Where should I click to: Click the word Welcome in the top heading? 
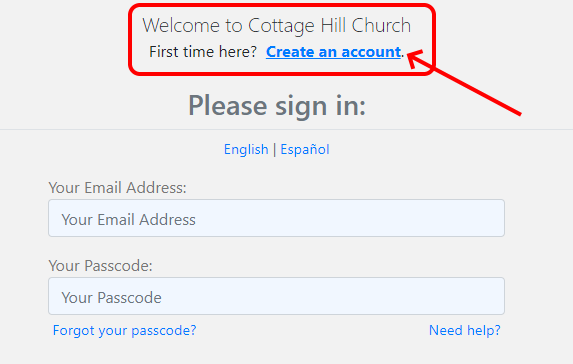point(181,26)
